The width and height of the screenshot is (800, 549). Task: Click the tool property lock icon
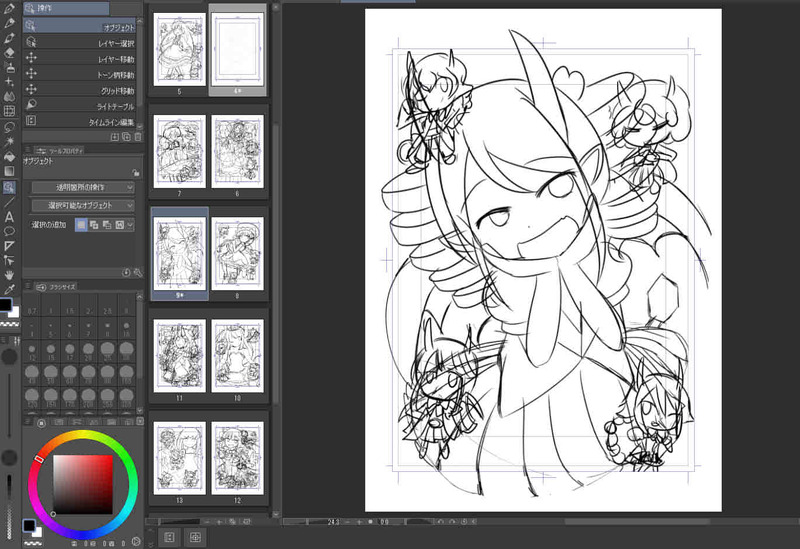(x=135, y=172)
